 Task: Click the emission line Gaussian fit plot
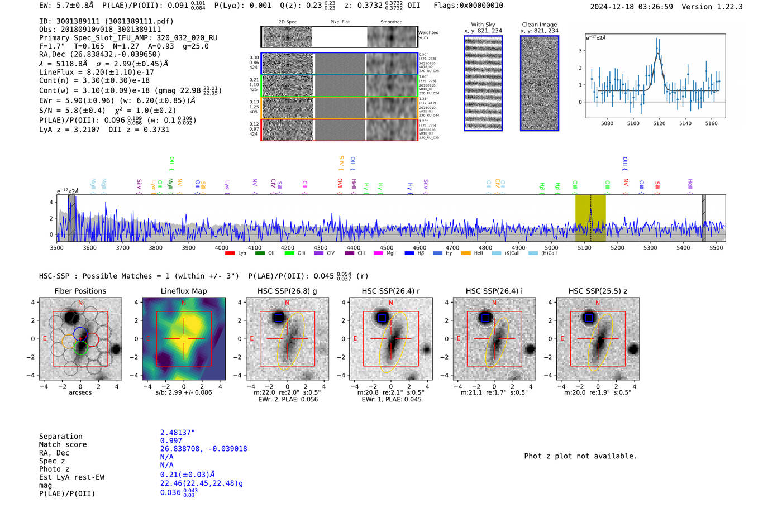coord(656,76)
